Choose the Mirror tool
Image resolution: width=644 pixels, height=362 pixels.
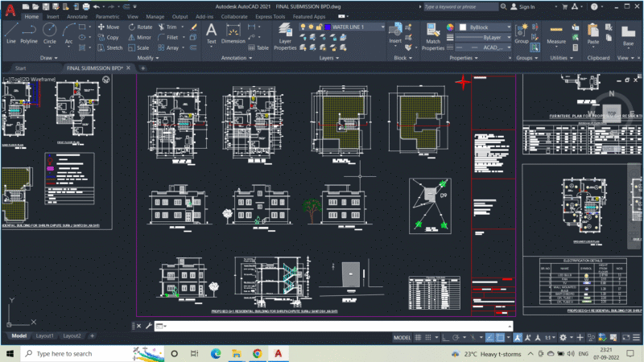[140, 37]
